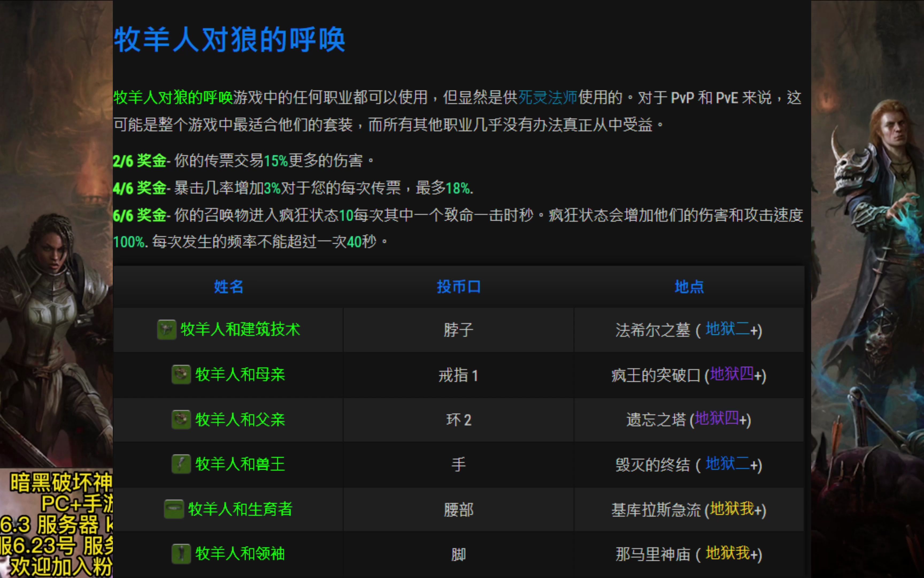
Task: Click the 遗忘之塔 location text
Action: click(x=656, y=420)
